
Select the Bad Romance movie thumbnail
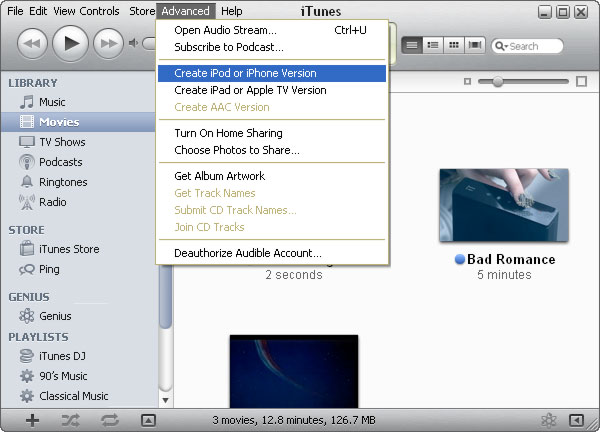click(504, 205)
